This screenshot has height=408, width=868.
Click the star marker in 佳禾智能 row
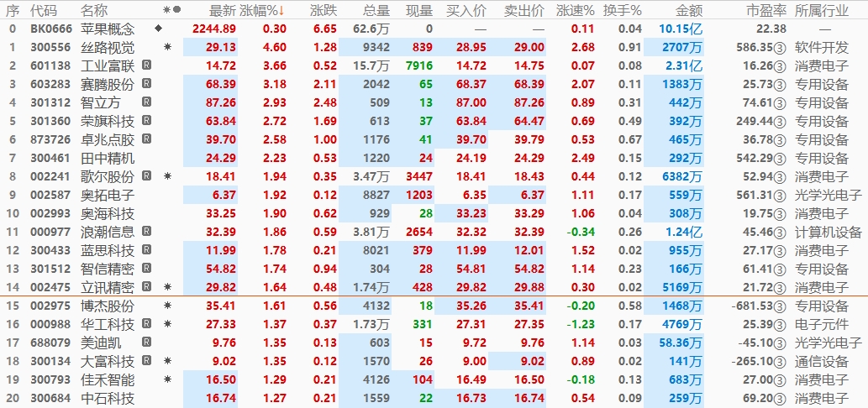[x=168, y=379]
